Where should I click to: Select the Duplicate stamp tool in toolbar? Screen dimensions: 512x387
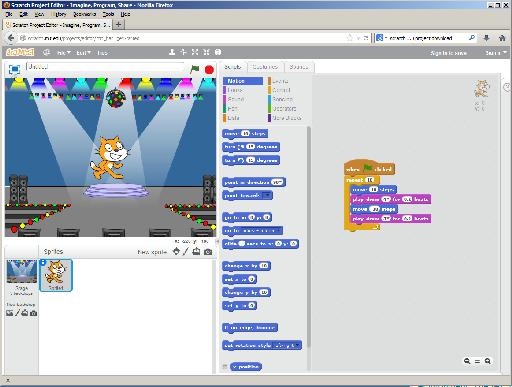click(x=172, y=52)
